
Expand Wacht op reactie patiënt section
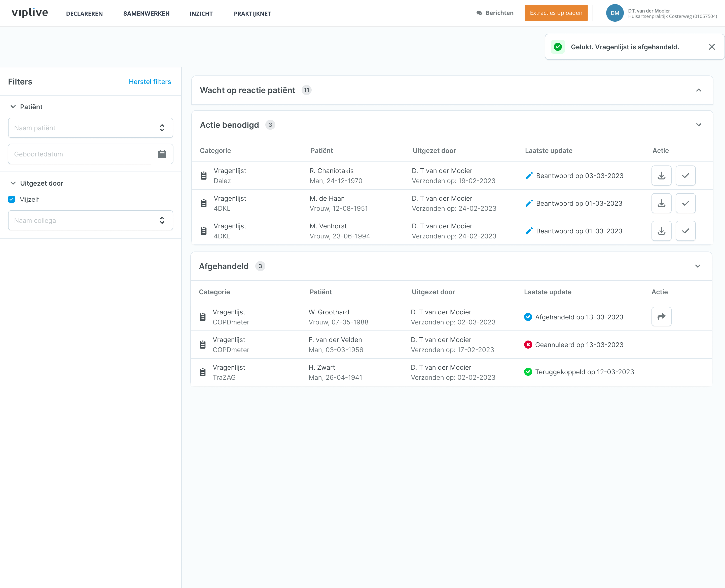pos(698,90)
